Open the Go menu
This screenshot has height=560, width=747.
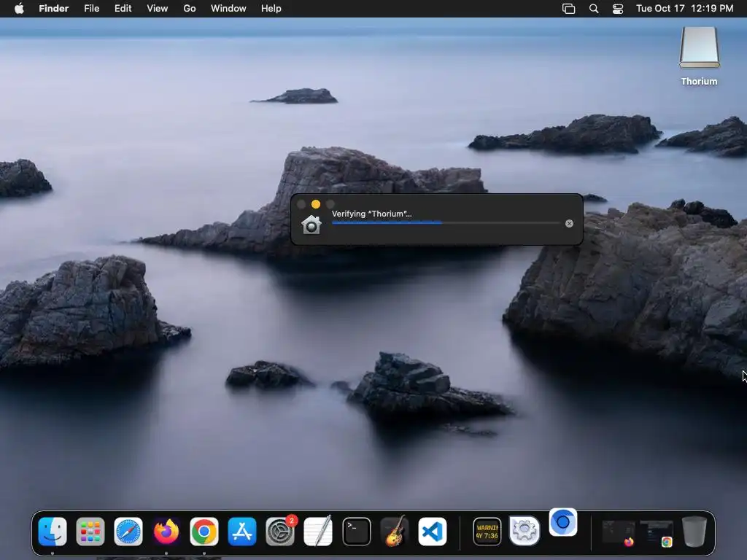point(190,9)
